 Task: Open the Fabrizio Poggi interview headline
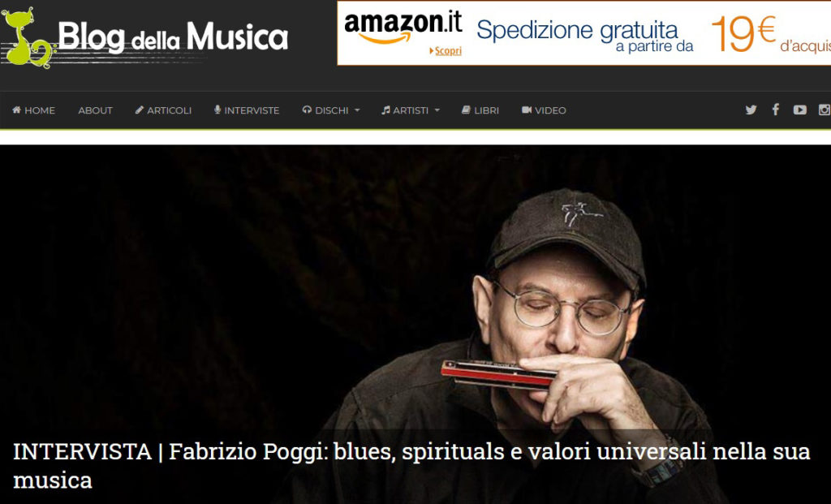[411, 466]
